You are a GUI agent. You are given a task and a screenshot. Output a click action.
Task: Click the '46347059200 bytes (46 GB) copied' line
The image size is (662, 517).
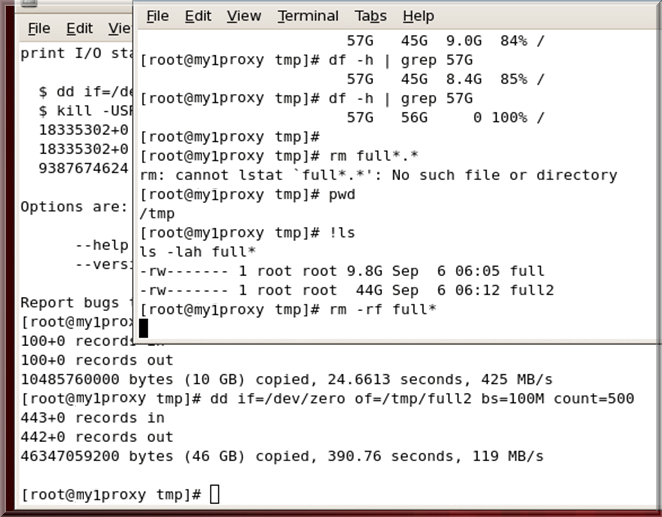(x=282, y=456)
